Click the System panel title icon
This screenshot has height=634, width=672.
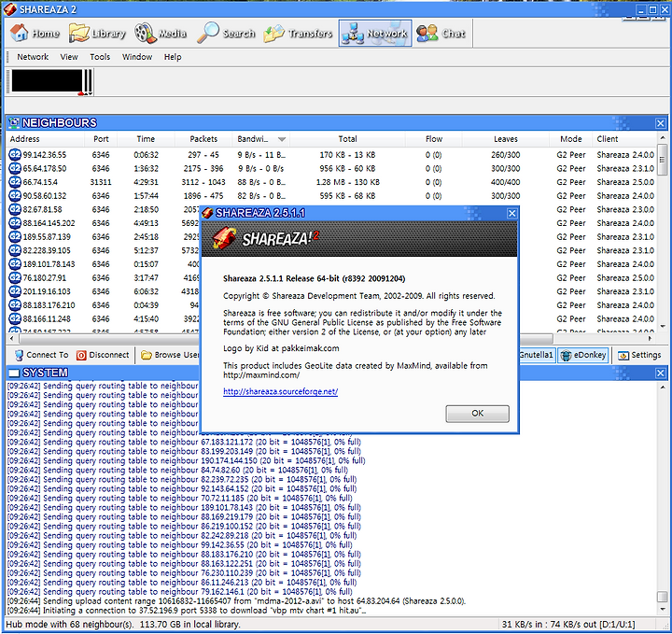point(14,373)
